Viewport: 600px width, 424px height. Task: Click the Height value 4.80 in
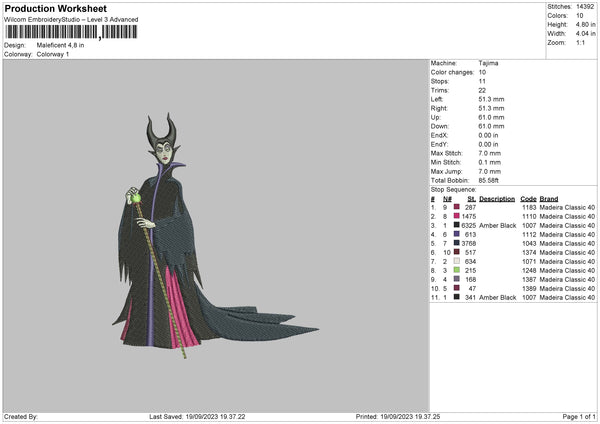pos(585,24)
